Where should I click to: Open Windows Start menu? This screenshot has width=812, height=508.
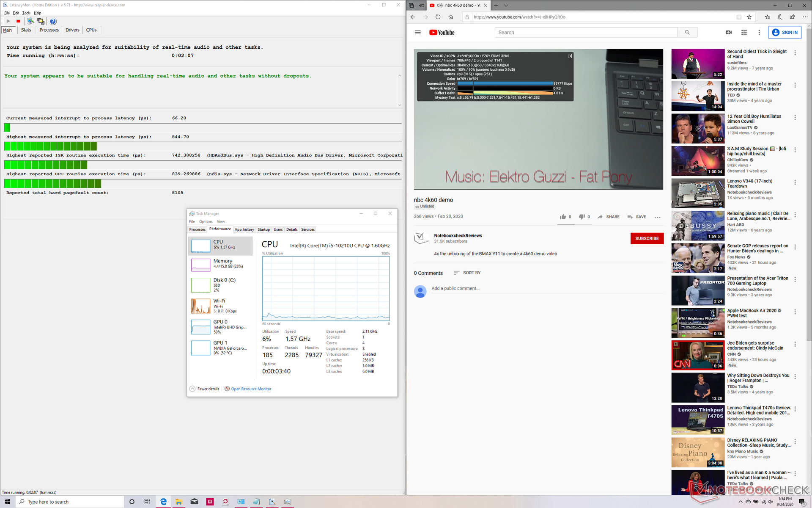coord(7,502)
